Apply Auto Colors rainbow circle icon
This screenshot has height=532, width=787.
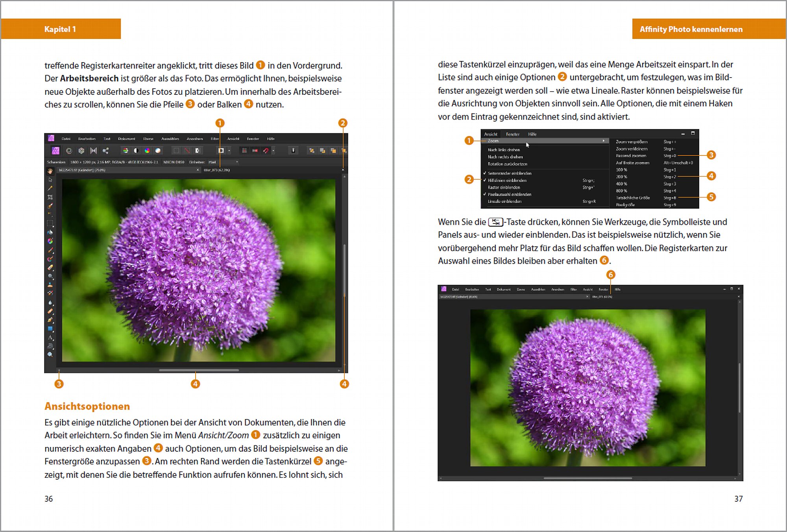[147, 150]
